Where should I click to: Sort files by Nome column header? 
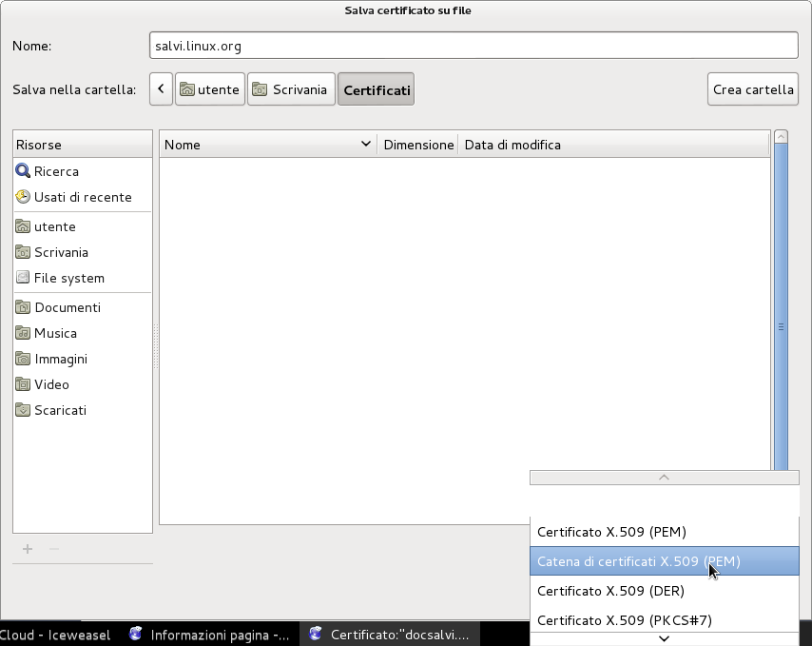[266, 145]
